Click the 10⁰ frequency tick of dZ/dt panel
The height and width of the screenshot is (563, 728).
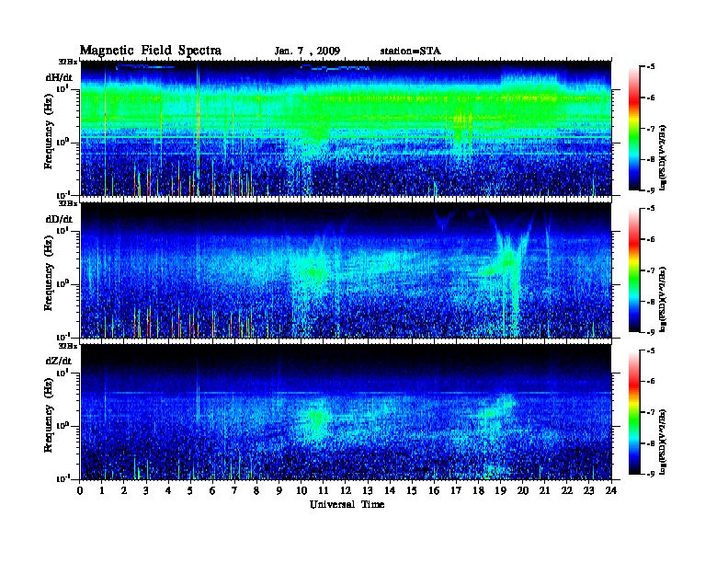(x=63, y=426)
